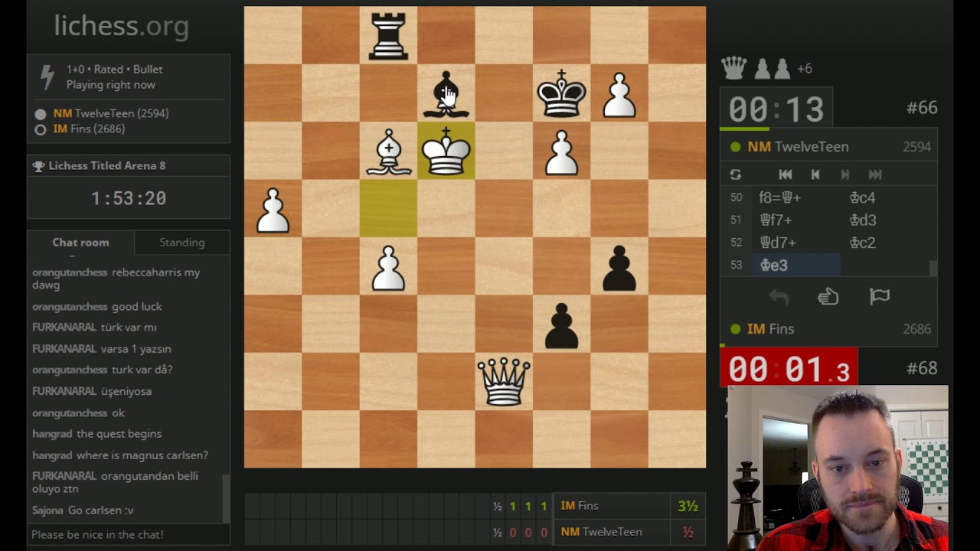Click the ½ total score for NM TwelveTeen
980x551 pixels.
688,532
